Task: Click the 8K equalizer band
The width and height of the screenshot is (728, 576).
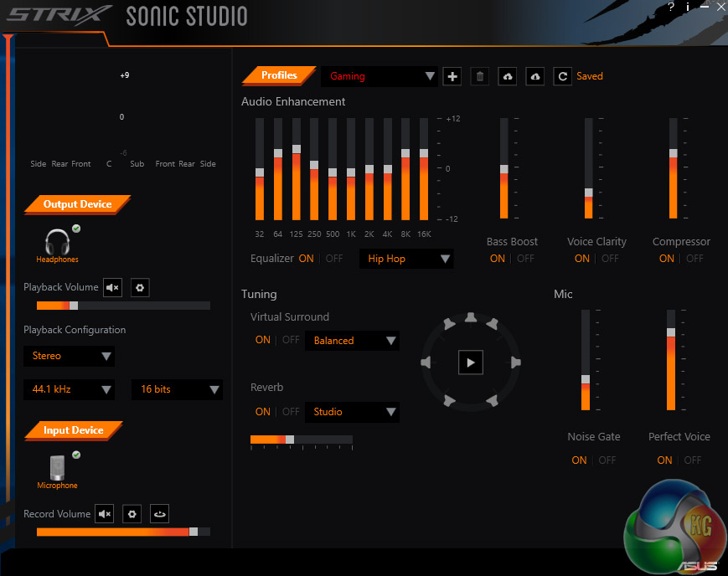Action: 405,169
